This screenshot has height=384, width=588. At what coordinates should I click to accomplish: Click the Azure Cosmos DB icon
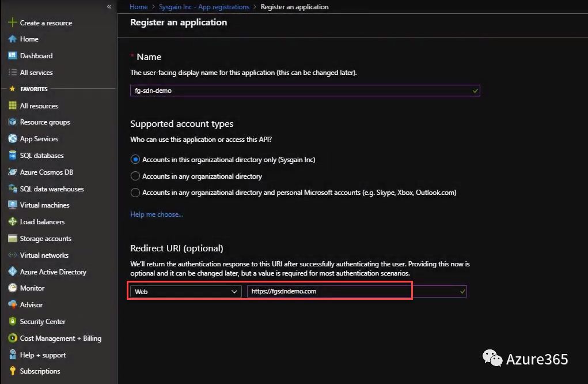13,172
